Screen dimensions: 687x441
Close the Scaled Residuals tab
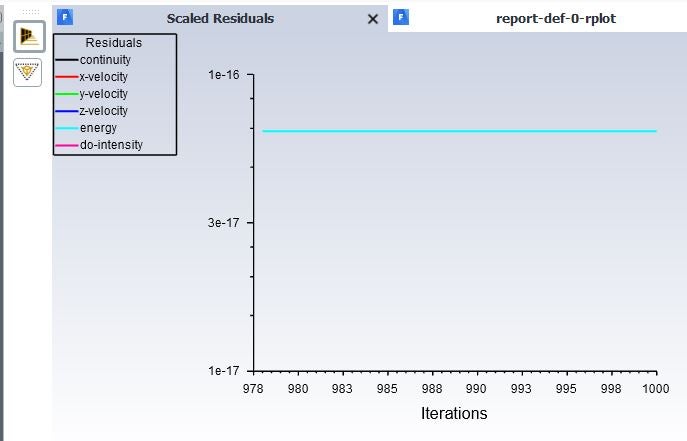point(372,19)
